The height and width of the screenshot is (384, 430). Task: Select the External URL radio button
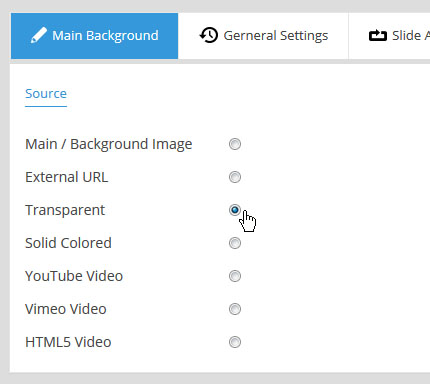[x=235, y=177]
